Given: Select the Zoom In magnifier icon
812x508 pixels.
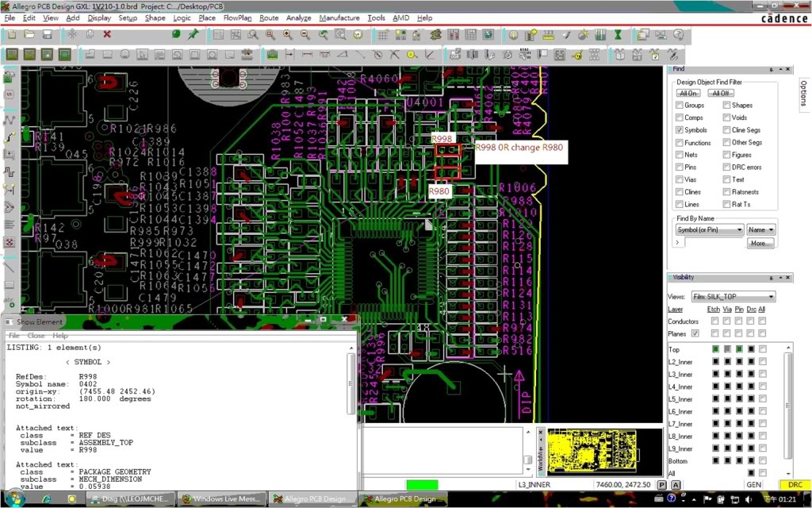Looking at the screenshot, I should click(287, 35).
